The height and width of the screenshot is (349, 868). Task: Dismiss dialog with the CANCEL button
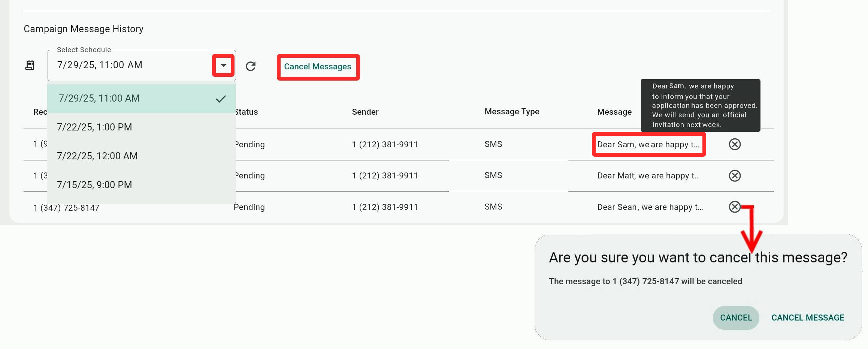(736, 318)
